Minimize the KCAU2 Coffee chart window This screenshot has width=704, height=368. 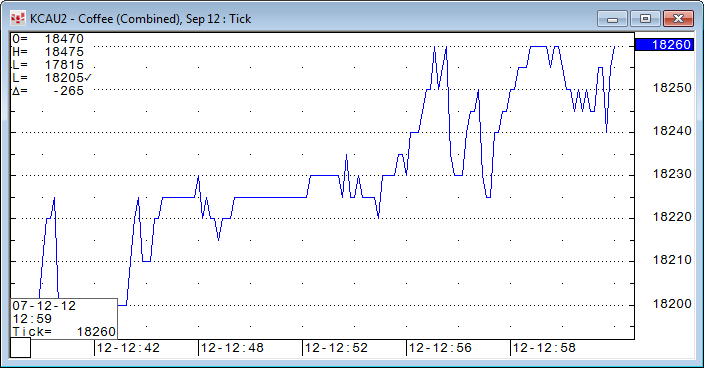[x=612, y=19]
